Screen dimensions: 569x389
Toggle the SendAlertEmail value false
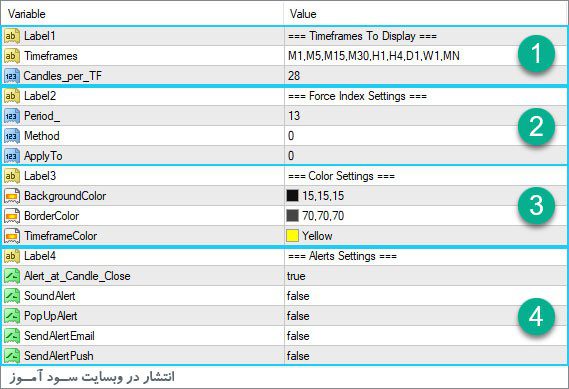point(298,336)
